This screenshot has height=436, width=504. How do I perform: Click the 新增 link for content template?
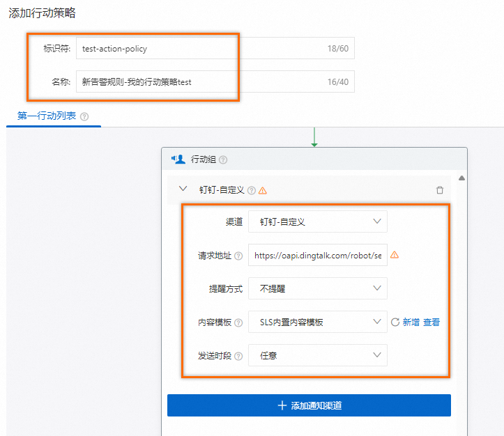click(411, 322)
